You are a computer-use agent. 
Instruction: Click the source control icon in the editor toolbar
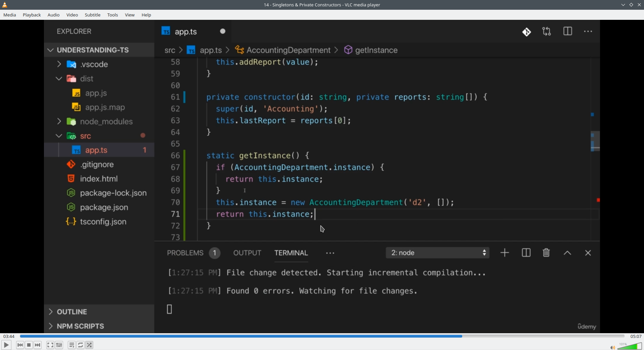tap(527, 32)
